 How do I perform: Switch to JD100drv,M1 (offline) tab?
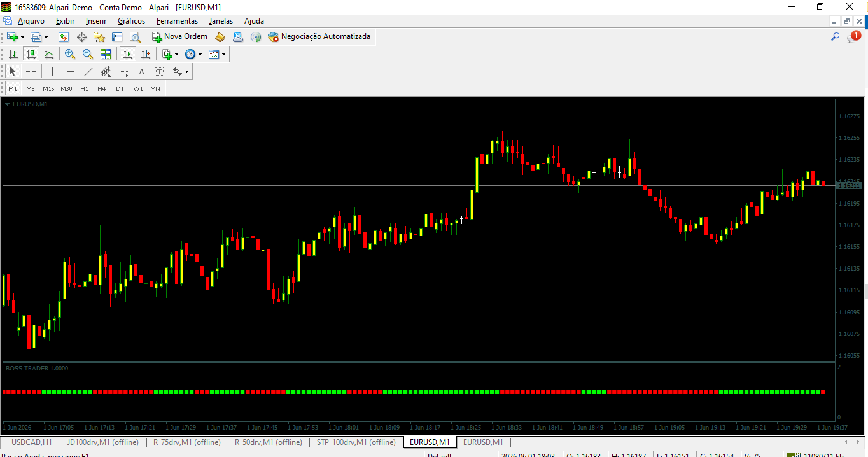click(x=102, y=442)
